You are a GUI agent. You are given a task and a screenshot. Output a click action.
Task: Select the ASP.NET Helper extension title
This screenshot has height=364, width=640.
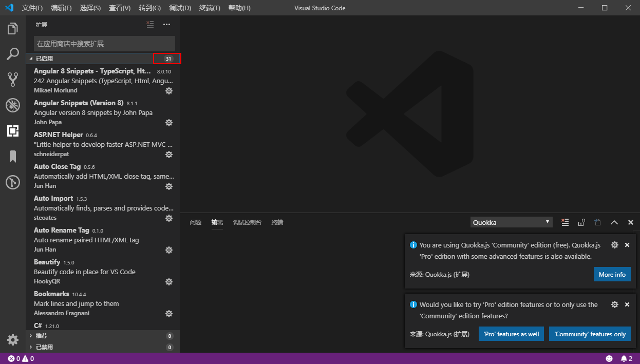pyautogui.click(x=58, y=135)
